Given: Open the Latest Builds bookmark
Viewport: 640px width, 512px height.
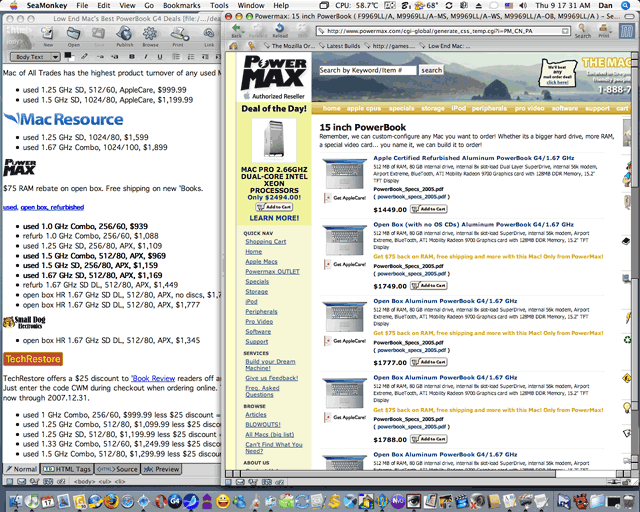Looking at the screenshot, I should pos(340,46).
